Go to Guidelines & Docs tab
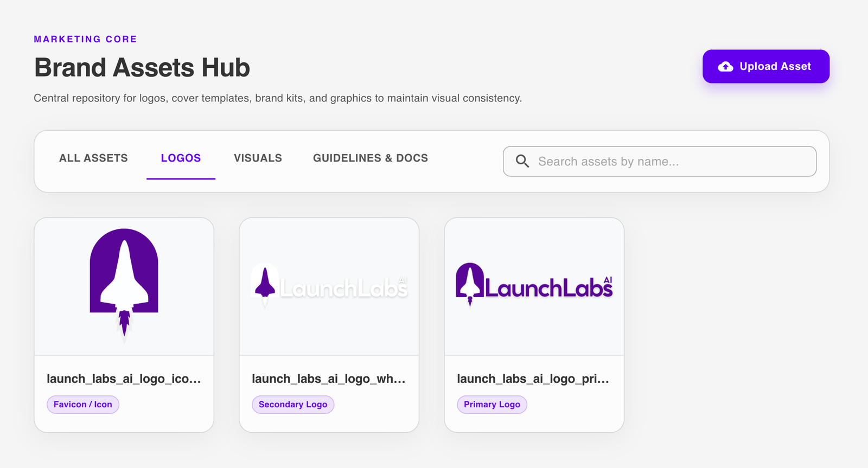Screen dimensions: 868x468 pos(371,158)
